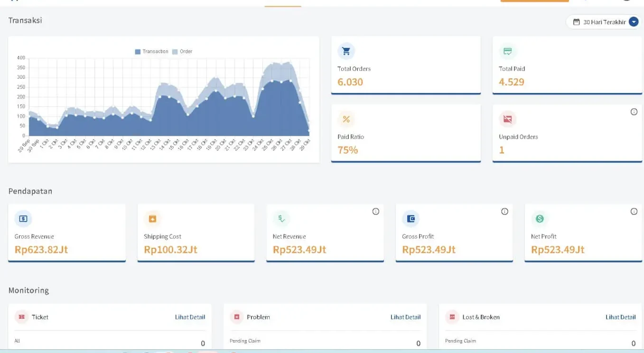Open Lihat Detail for Lost & Broken
The width and height of the screenshot is (644, 353).
tap(620, 317)
